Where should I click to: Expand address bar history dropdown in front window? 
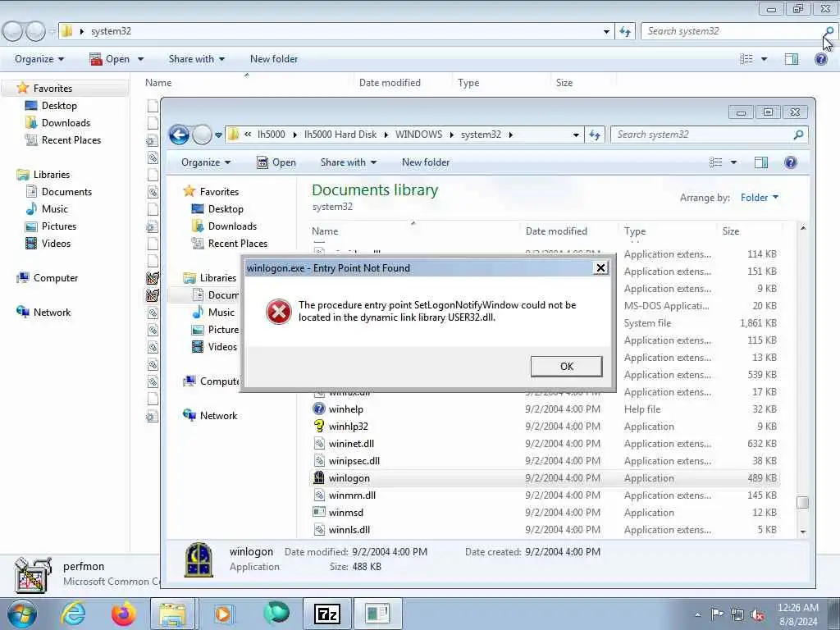(576, 135)
